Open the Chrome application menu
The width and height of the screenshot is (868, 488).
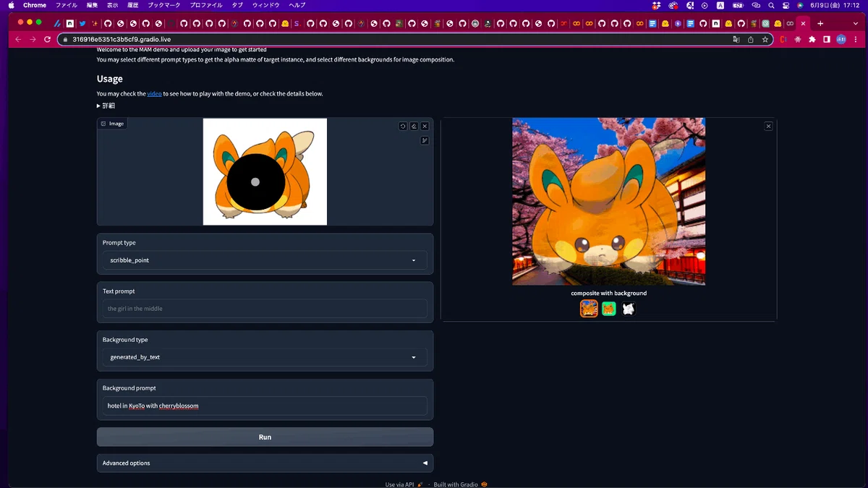point(35,5)
